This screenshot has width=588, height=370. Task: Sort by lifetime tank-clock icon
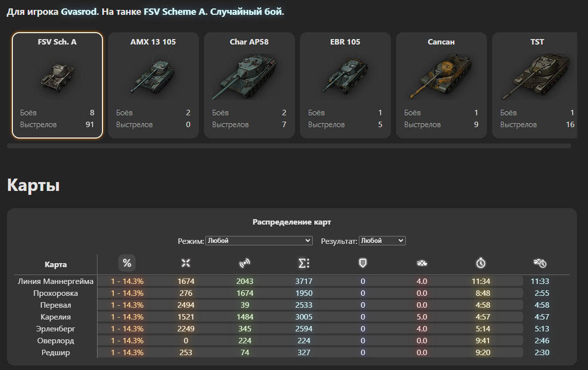coord(540,263)
